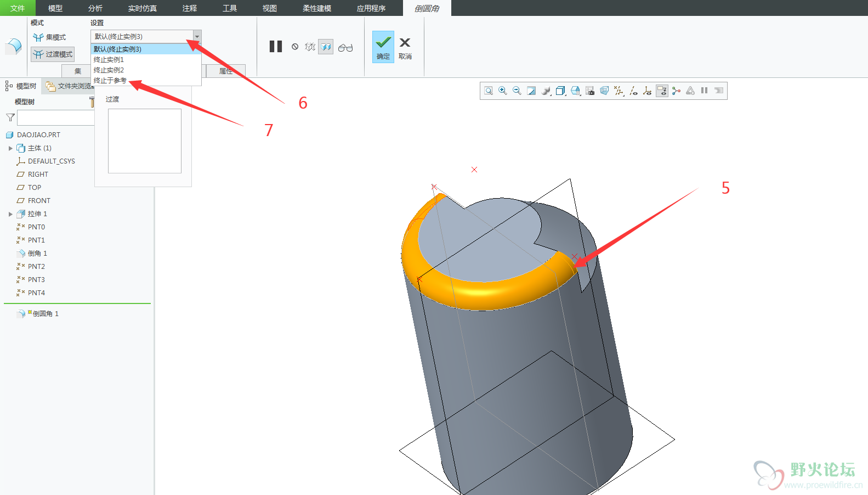Choose 默认(终止实例3) in the dropdown list
Screen dimensions: 868x495
point(146,49)
